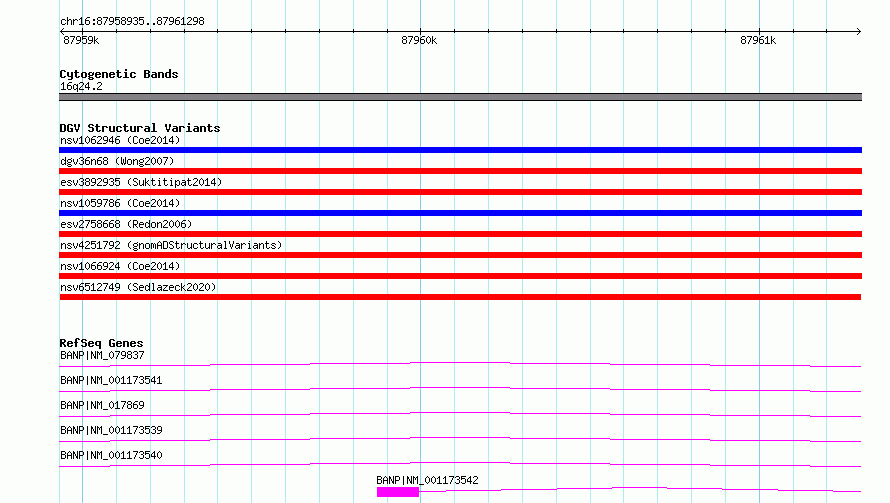
Task: Open variant label nsv1062946 (Coe2014)
Action: coord(120,140)
